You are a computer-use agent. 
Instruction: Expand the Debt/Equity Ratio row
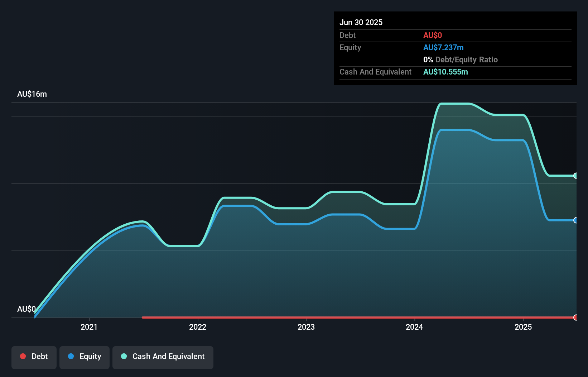click(461, 59)
